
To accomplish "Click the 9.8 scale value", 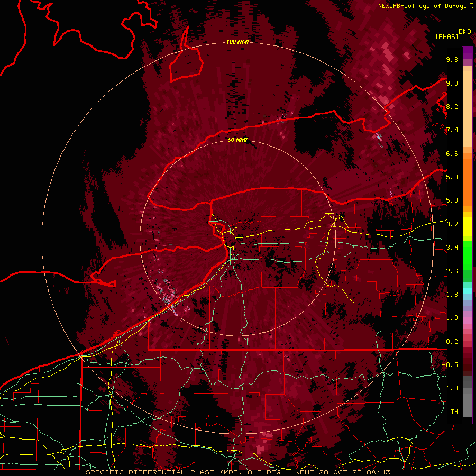I will point(452,60).
